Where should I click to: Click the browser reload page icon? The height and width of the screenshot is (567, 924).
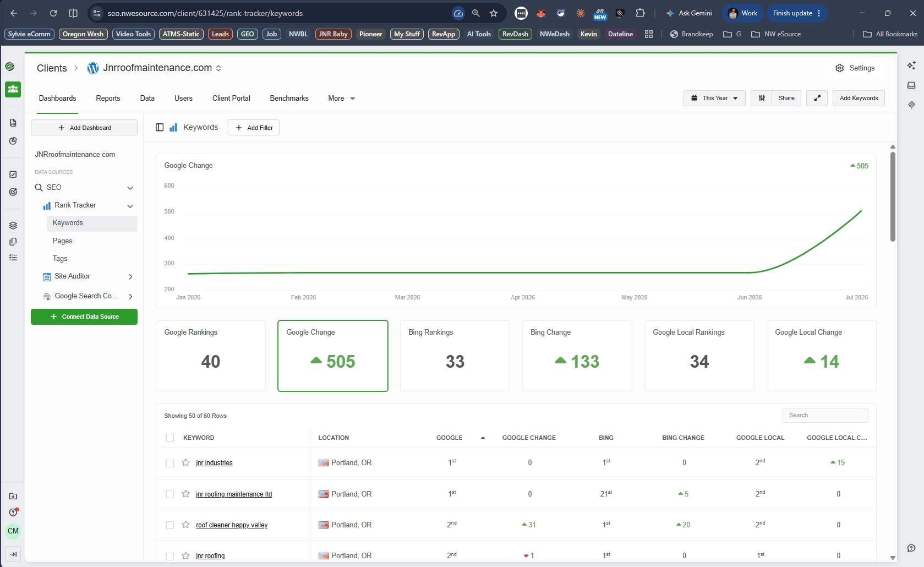pos(53,13)
